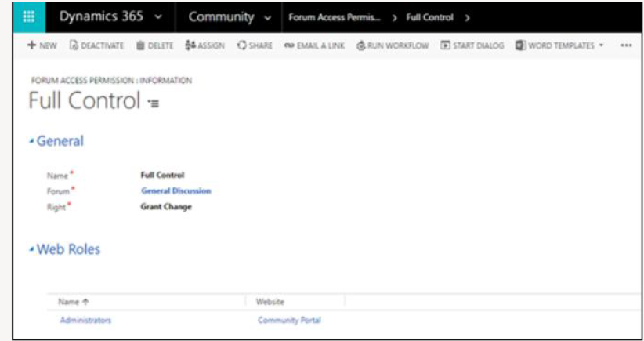The height and width of the screenshot is (341, 644).
Task: Expand the Community area dropdown chevron
Action: coord(268,18)
